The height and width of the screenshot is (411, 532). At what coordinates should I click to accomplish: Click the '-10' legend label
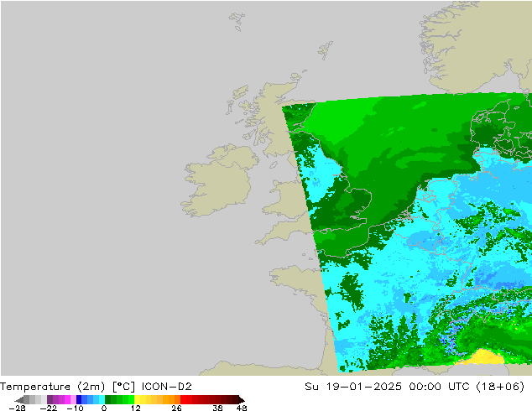pos(75,408)
